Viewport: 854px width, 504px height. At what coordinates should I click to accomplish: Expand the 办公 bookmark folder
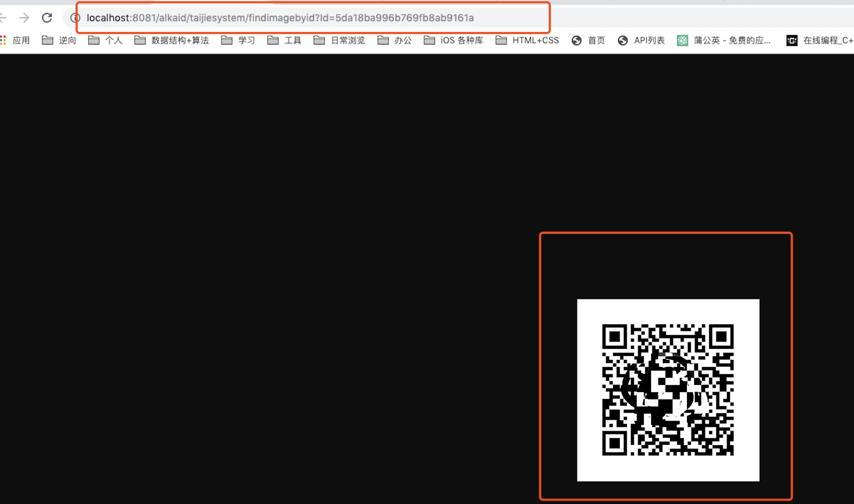click(395, 40)
